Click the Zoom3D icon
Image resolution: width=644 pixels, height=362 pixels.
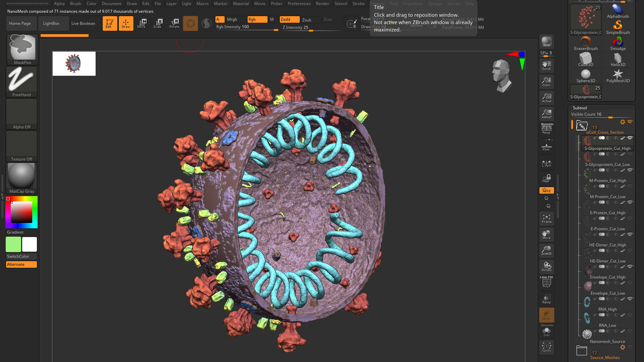tap(546, 250)
